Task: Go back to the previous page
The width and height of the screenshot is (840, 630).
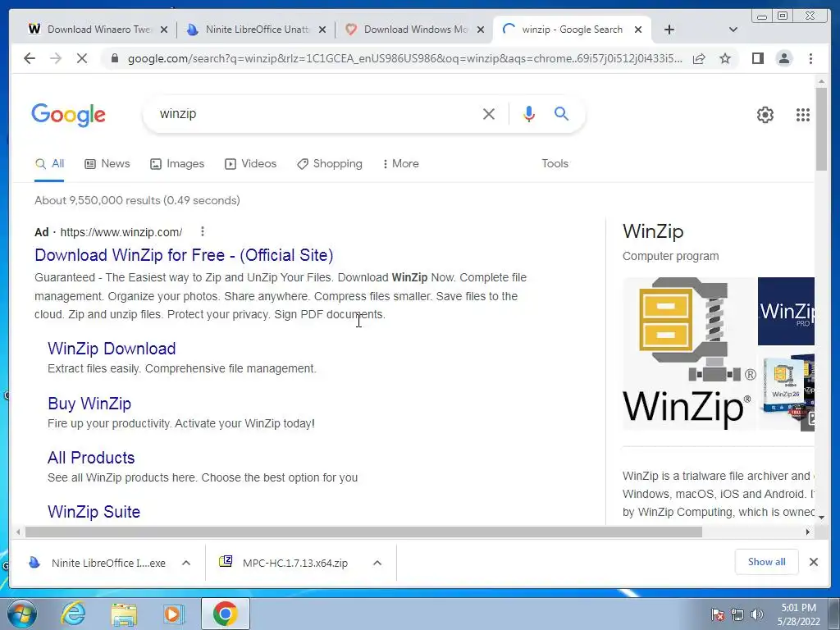Action: 30,58
